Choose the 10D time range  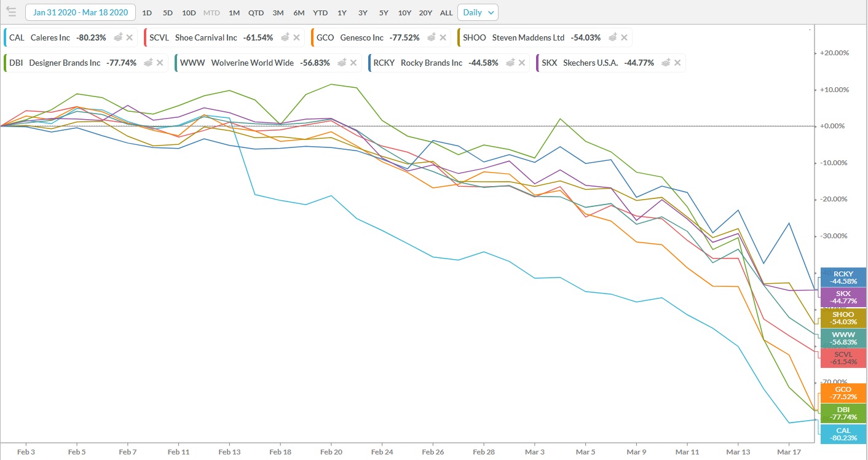(189, 13)
